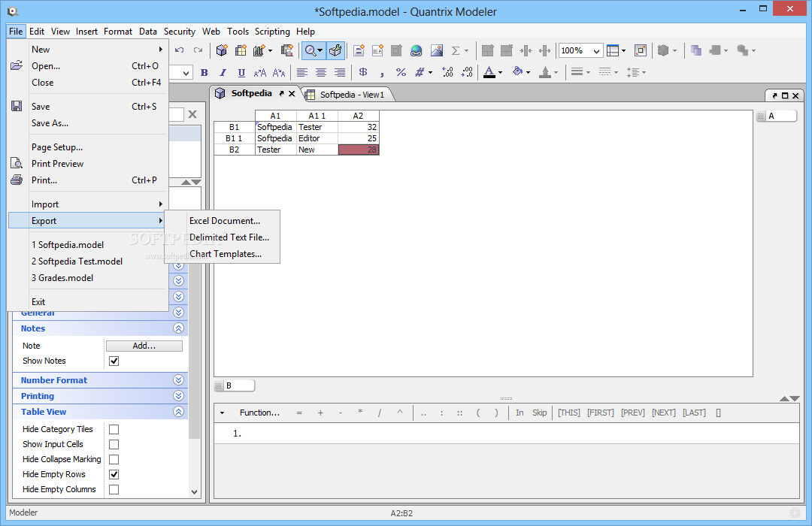Open the fill color dropdown arrow
The height and width of the screenshot is (526, 812).
[x=529, y=72]
